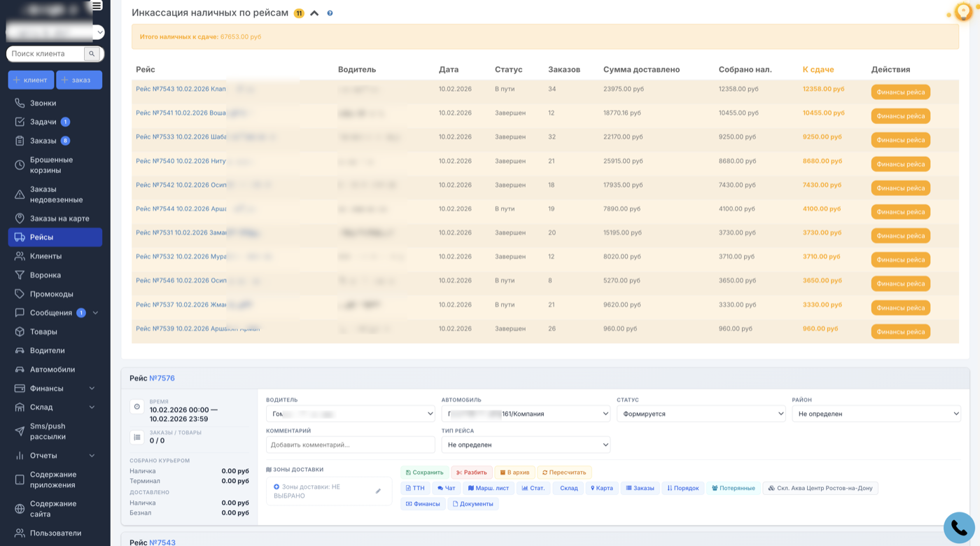Click the Добавить комментарий input field
Image resolution: width=980 pixels, height=546 pixels.
point(350,444)
